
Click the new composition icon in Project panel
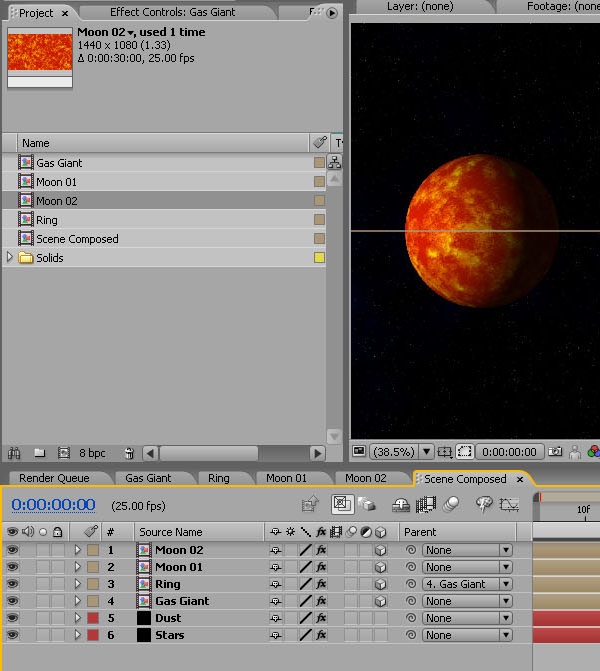tap(64, 453)
